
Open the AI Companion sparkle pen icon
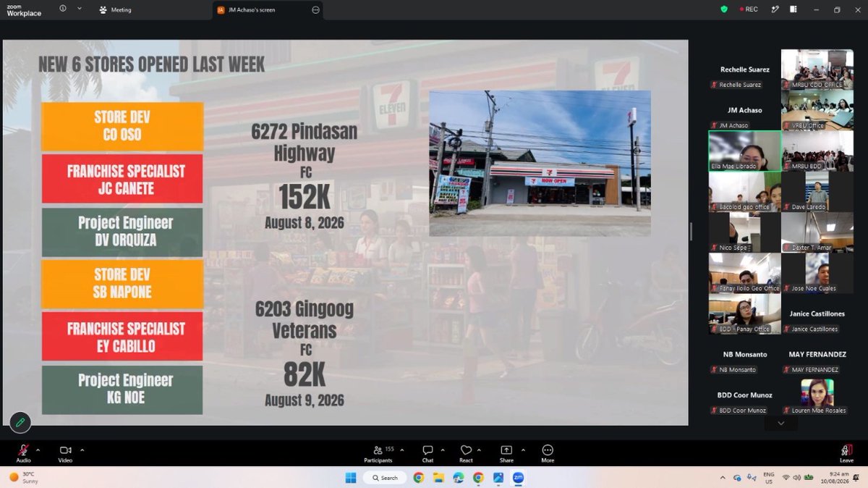pos(775,9)
